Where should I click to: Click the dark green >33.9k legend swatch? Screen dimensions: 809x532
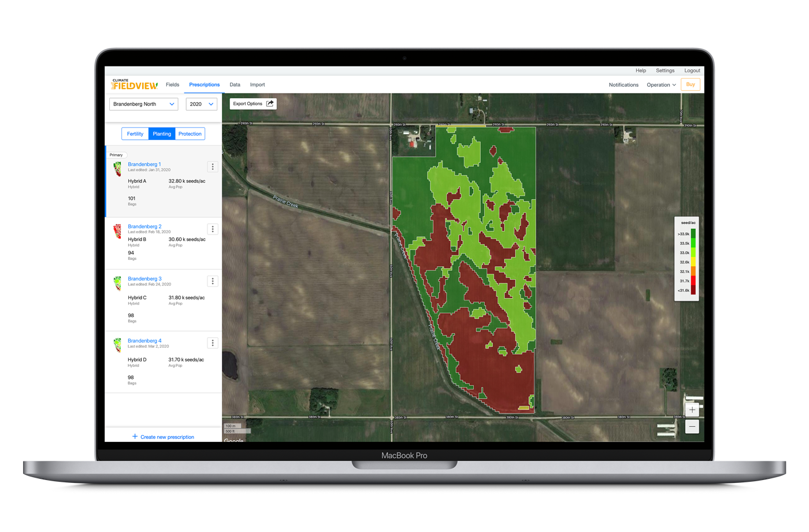tap(693, 233)
